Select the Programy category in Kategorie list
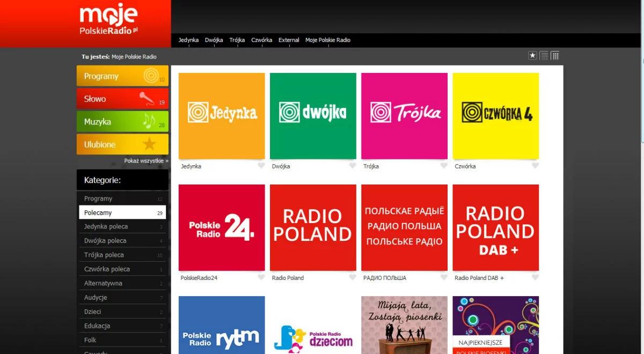 [x=122, y=198]
